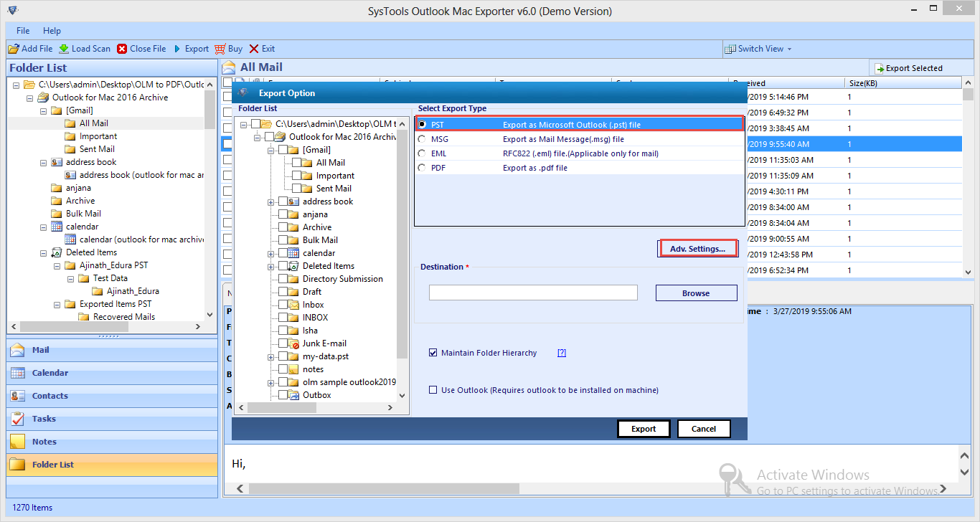Click the Destination path input field
Image resolution: width=980 pixels, height=522 pixels.
point(533,293)
